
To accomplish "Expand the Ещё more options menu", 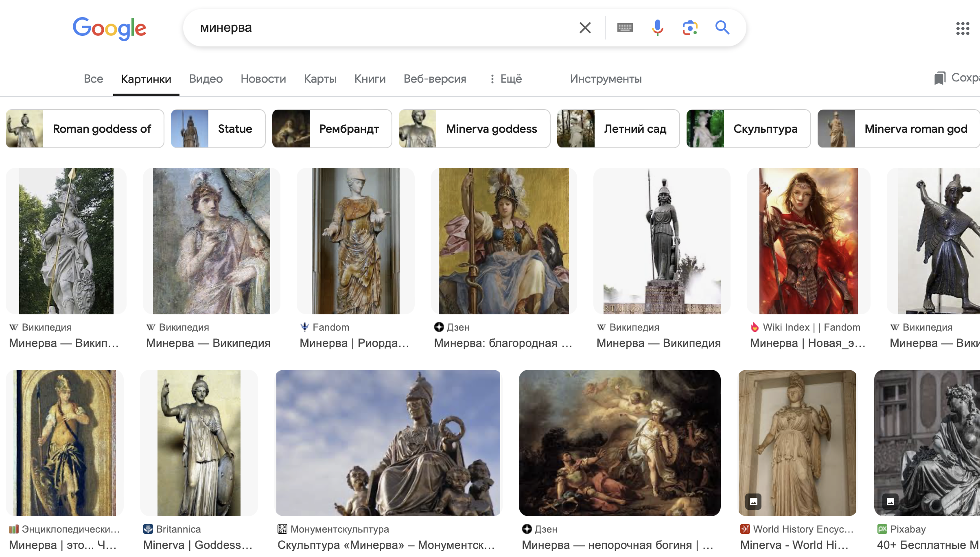I will pyautogui.click(x=506, y=79).
